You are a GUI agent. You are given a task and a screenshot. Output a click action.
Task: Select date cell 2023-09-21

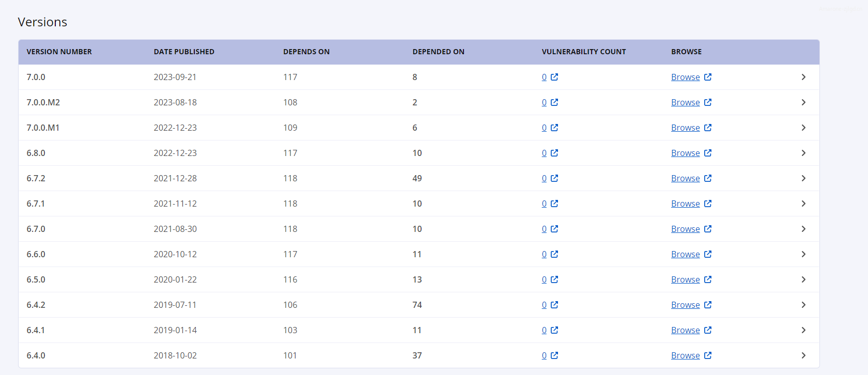(175, 77)
